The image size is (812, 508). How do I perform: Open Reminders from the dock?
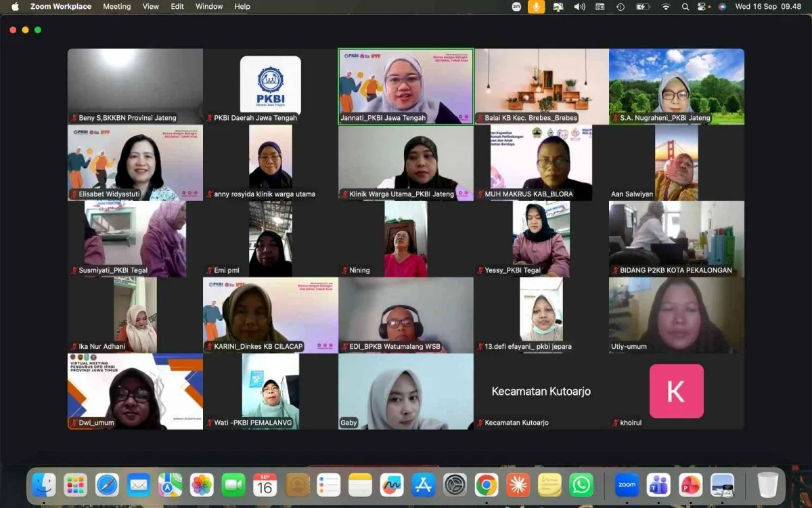point(328,485)
